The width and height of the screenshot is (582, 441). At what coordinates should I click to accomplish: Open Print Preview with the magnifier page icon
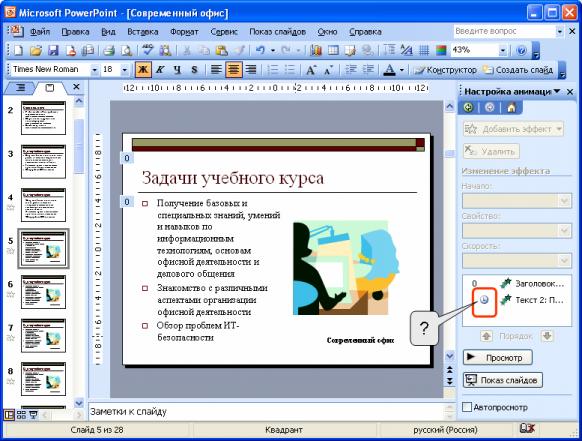tap(127, 50)
